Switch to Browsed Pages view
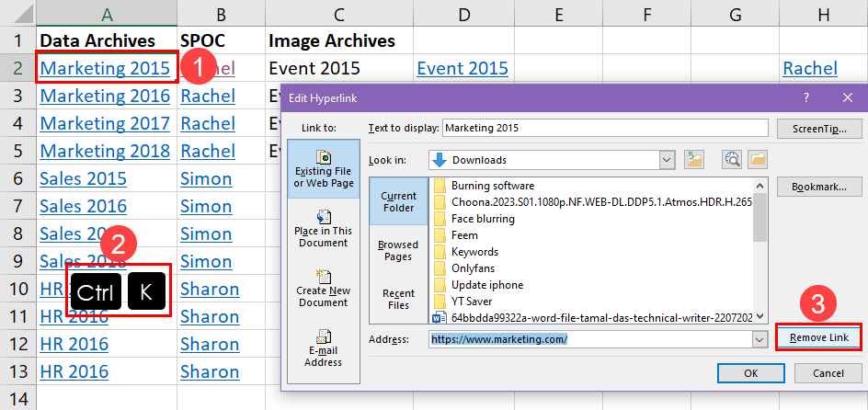Screen dimensions: 868x410 click(398, 251)
